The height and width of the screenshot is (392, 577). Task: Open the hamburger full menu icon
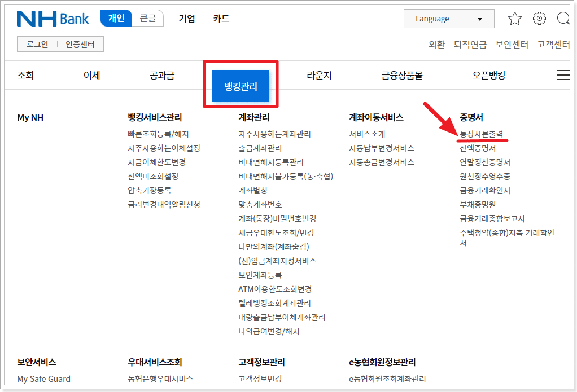[563, 74]
